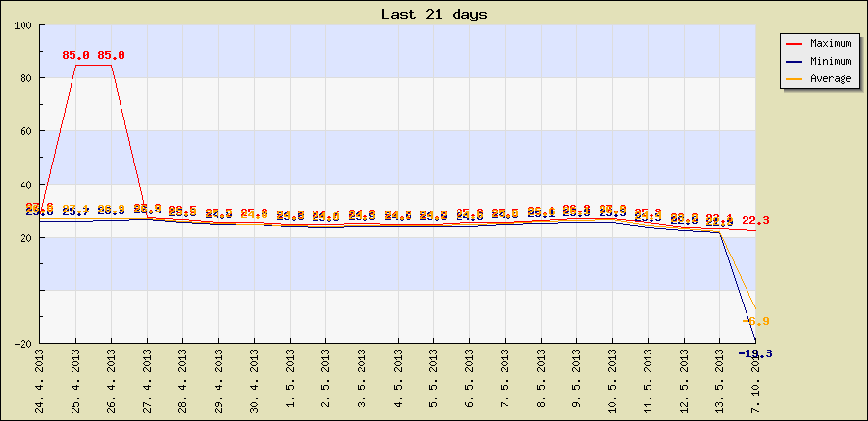Click the 80 y-axis label
The height and width of the screenshot is (421, 868).
coord(25,78)
